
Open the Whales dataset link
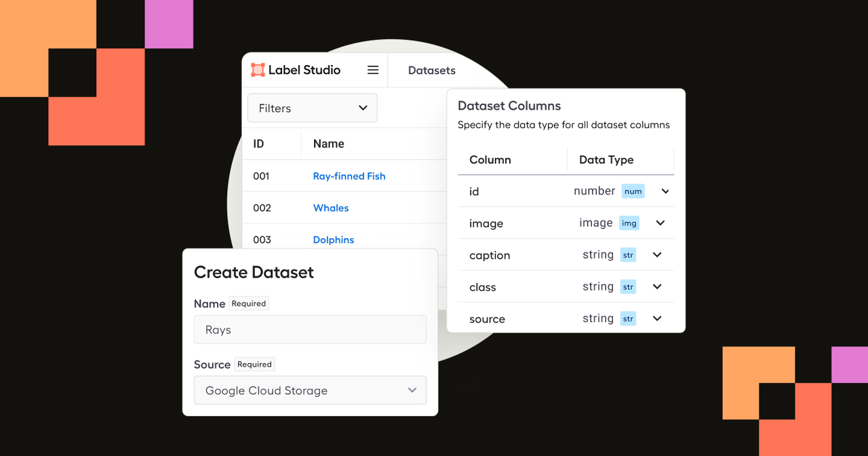[x=331, y=208]
